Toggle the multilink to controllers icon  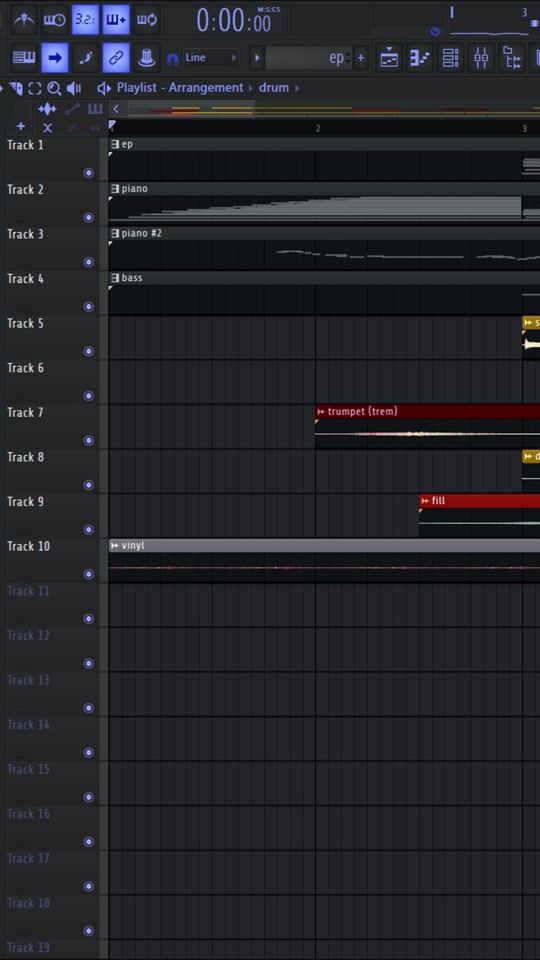[x=116, y=58]
